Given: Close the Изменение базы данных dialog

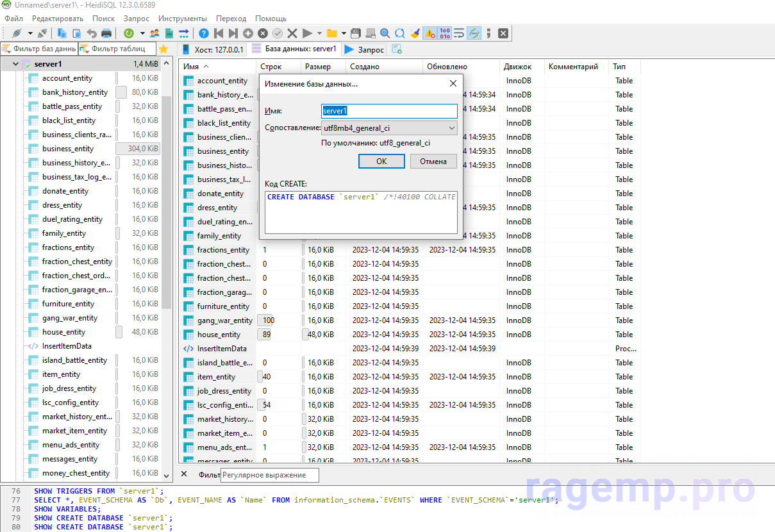Looking at the screenshot, I should (x=453, y=83).
